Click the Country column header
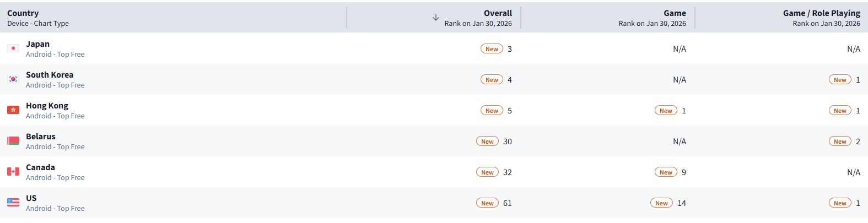 point(23,13)
